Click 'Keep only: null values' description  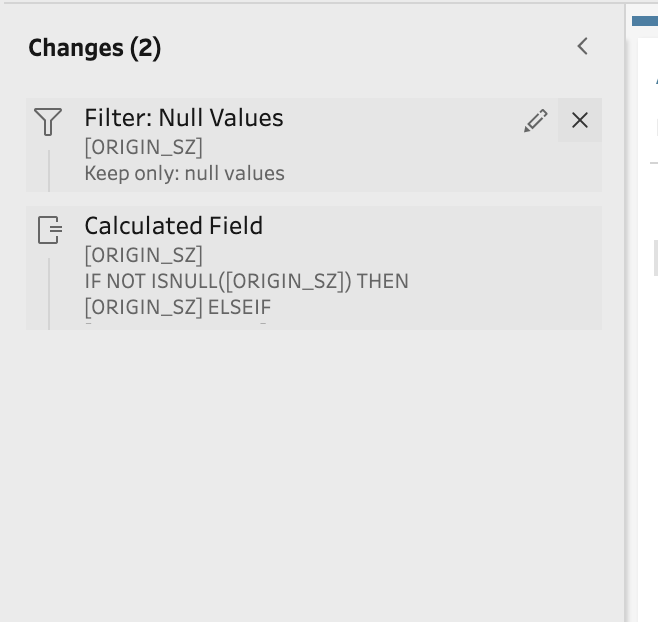(x=184, y=174)
